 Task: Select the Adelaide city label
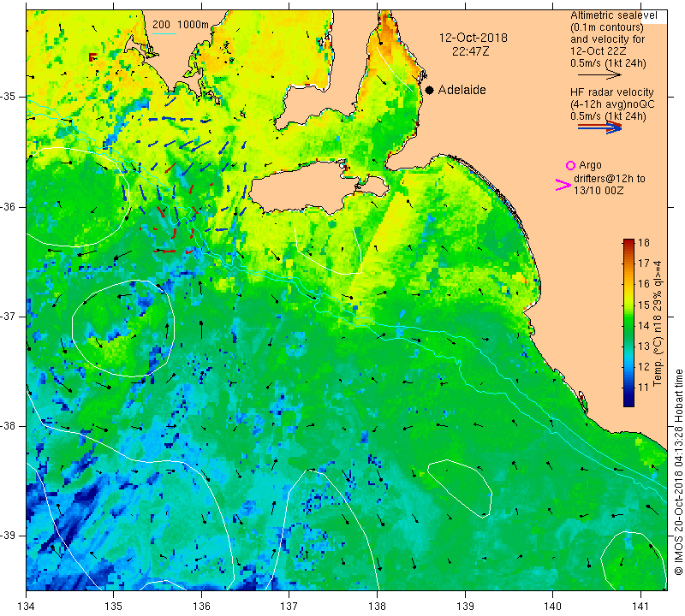coord(462,90)
